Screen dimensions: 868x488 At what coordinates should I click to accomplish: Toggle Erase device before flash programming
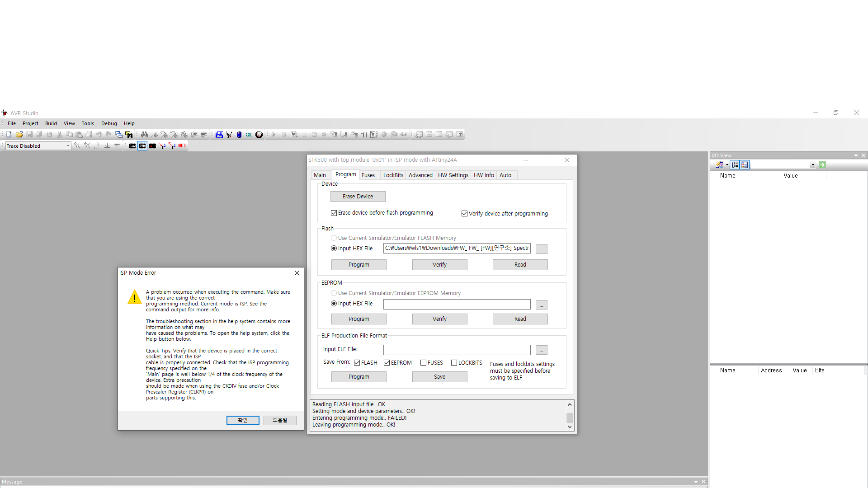334,213
